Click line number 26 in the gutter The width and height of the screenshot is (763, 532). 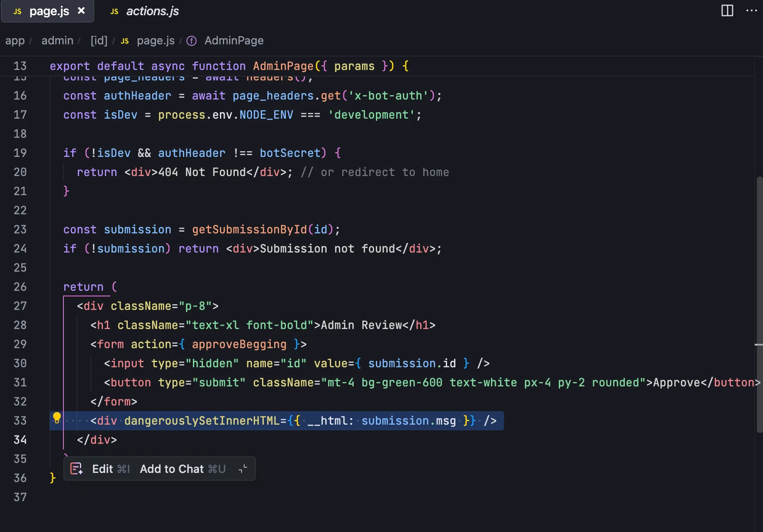pyautogui.click(x=20, y=287)
